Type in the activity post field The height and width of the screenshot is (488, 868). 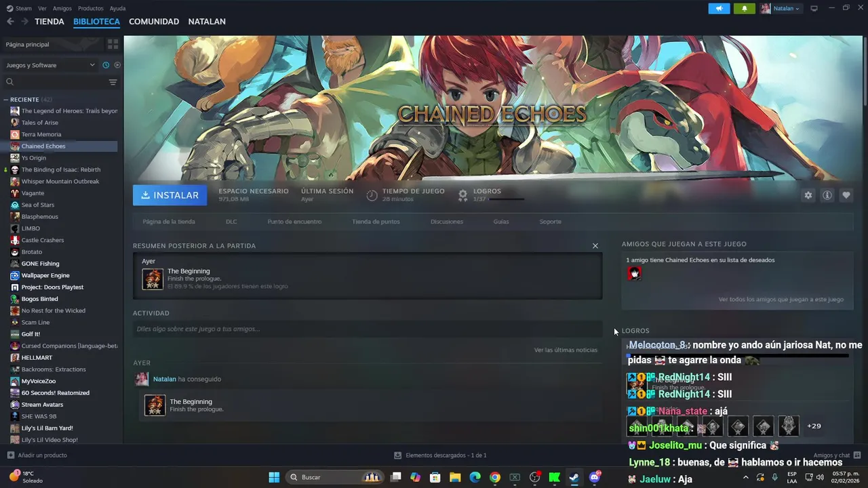tap(368, 329)
